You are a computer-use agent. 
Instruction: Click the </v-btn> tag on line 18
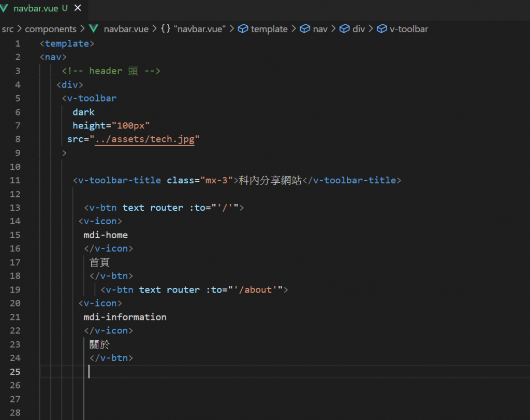tap(111, 276)
